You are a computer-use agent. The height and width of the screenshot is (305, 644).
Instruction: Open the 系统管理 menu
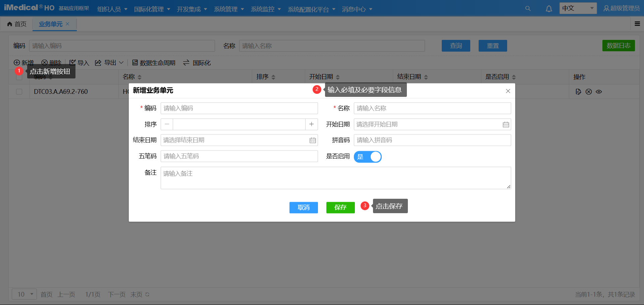click(x=229, y=9)
